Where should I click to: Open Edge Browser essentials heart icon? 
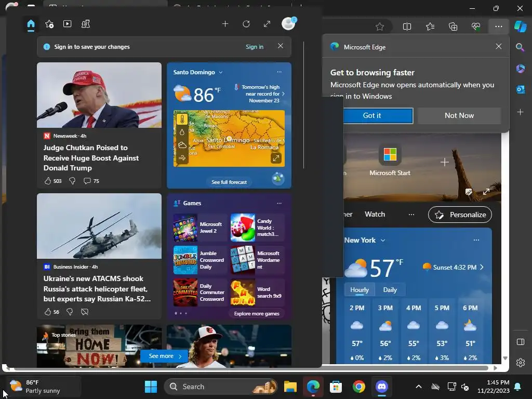[x=476, y=26]
